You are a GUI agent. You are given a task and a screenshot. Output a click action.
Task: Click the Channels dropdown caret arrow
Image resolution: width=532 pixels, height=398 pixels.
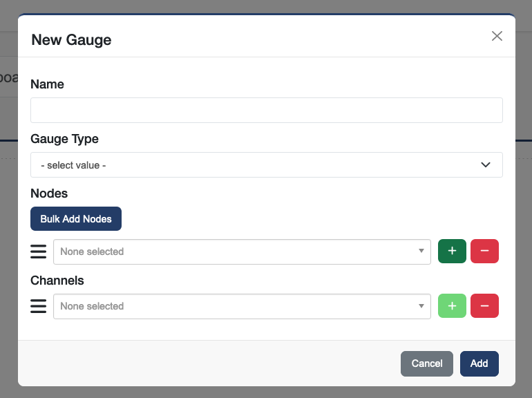point(421,306)
